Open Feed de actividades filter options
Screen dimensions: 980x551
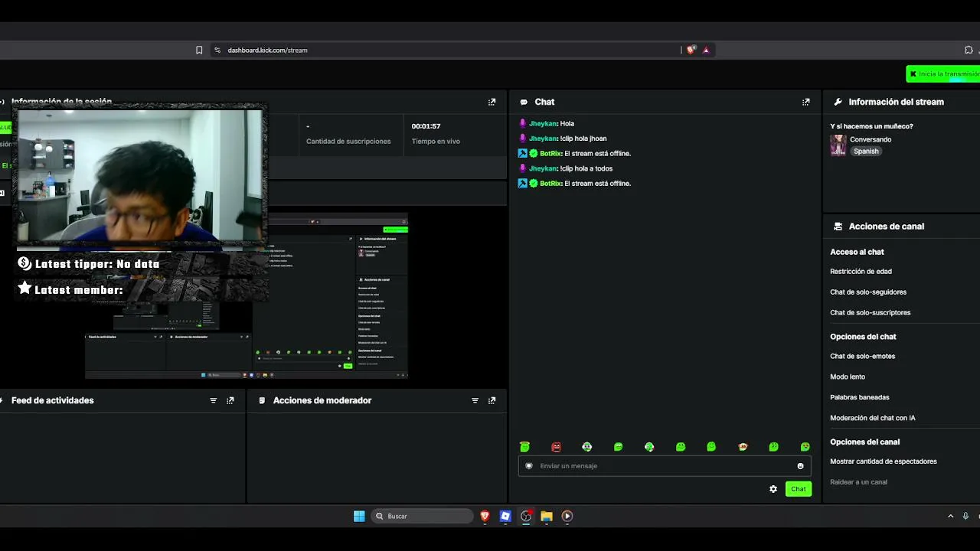(x=214, y=400)
